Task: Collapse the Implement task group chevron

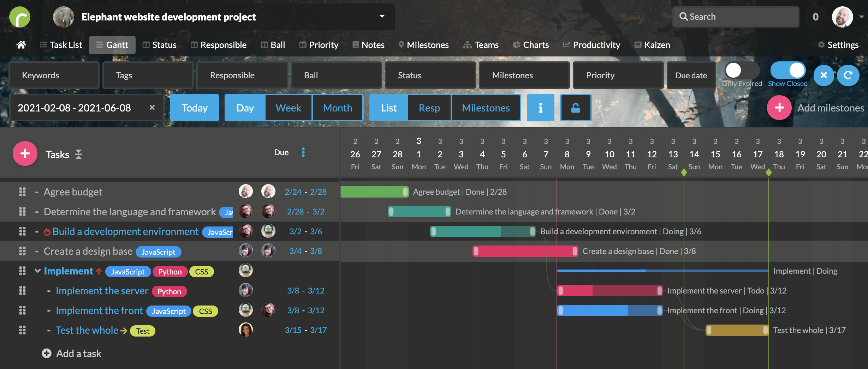Action: coord(37,271)
